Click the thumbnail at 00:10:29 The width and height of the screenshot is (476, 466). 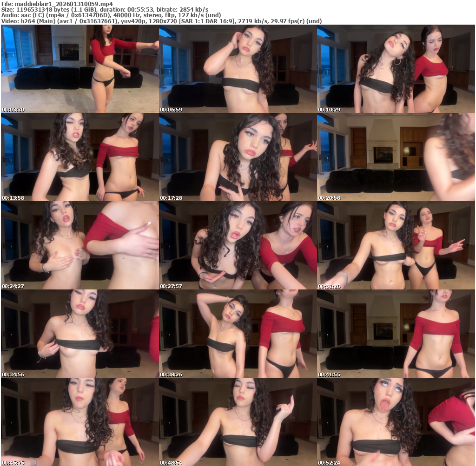(396, 69)
